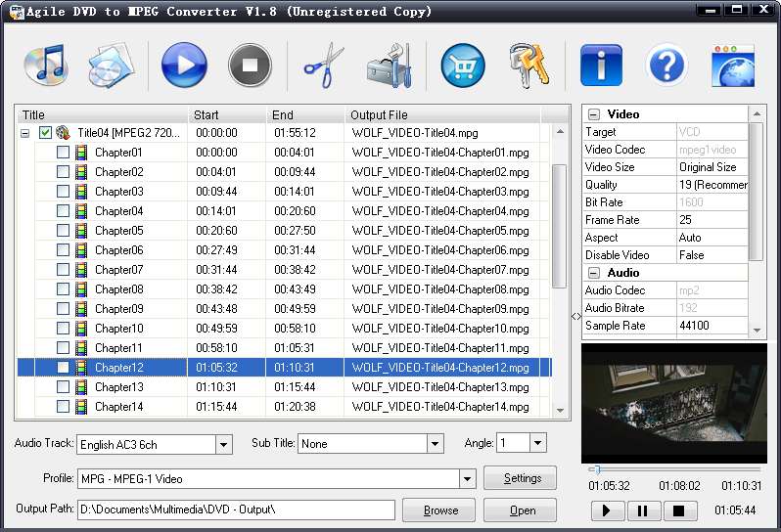781x532 pixels.
Task: Select the Chapter07 row
Action: (x=285, y=270)
